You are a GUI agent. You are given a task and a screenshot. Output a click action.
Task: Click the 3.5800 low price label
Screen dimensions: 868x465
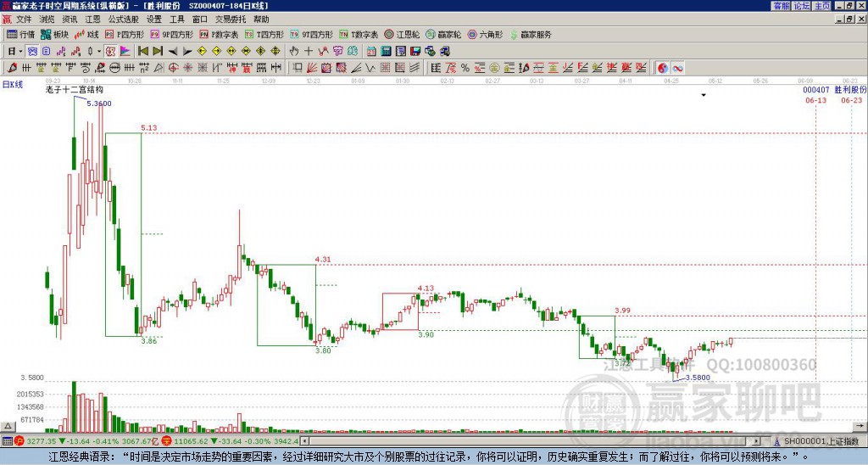coord(698,378)
